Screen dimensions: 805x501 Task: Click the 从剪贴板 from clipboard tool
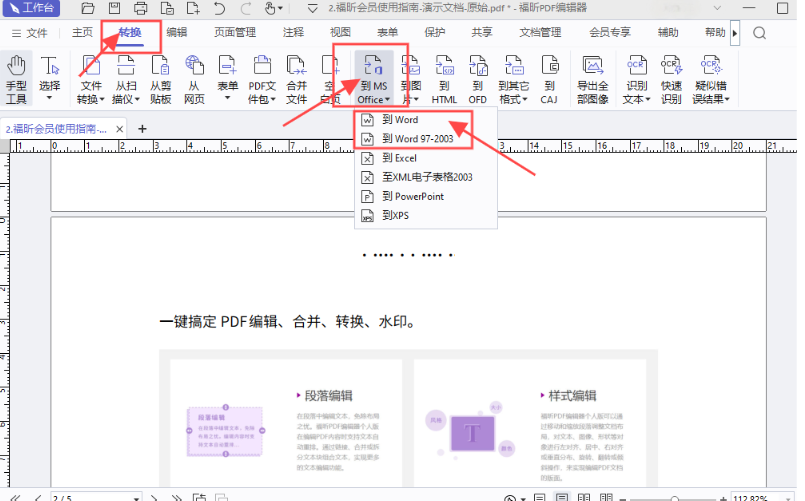click(160, 79)
